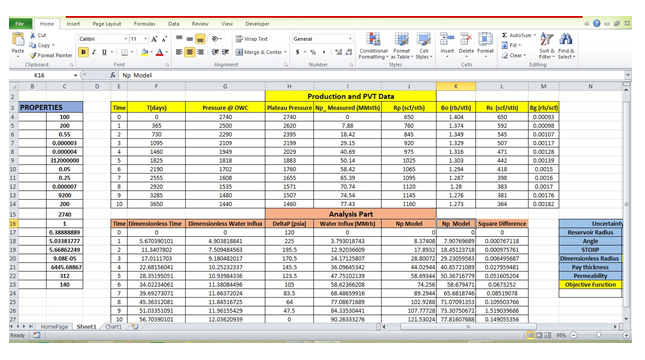The width and height of the screenshot is (645, 360).
Task: Click the Decrease Decimal icon
Action: pyautogui.click(x=349, y=52)
